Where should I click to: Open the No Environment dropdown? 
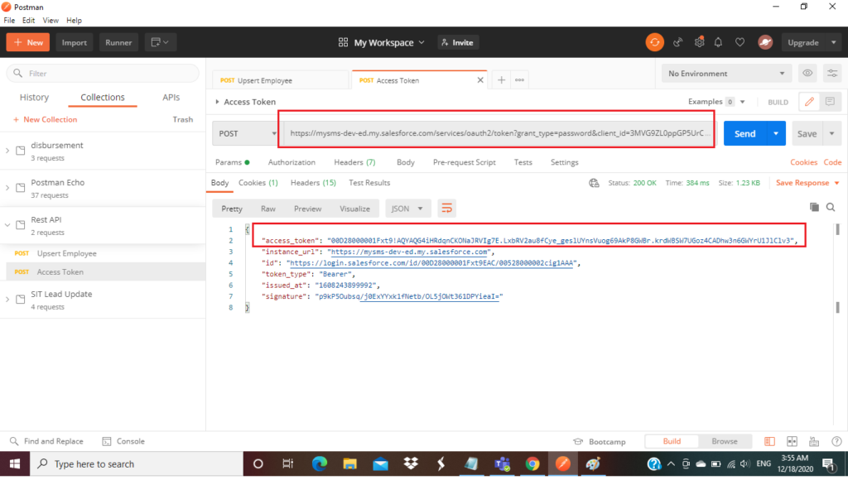pyautogui.click(x=726, y=74)
